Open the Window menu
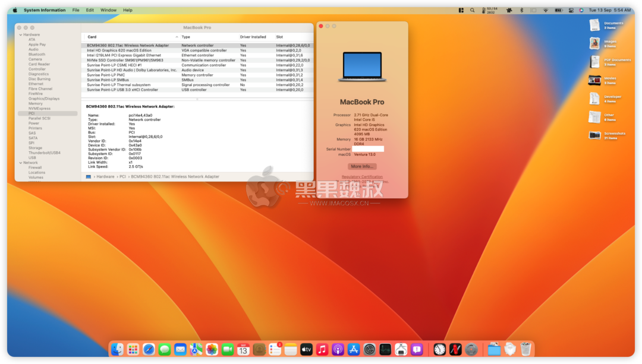This screenshot has width=642, height=364. (x=109, y=10)
